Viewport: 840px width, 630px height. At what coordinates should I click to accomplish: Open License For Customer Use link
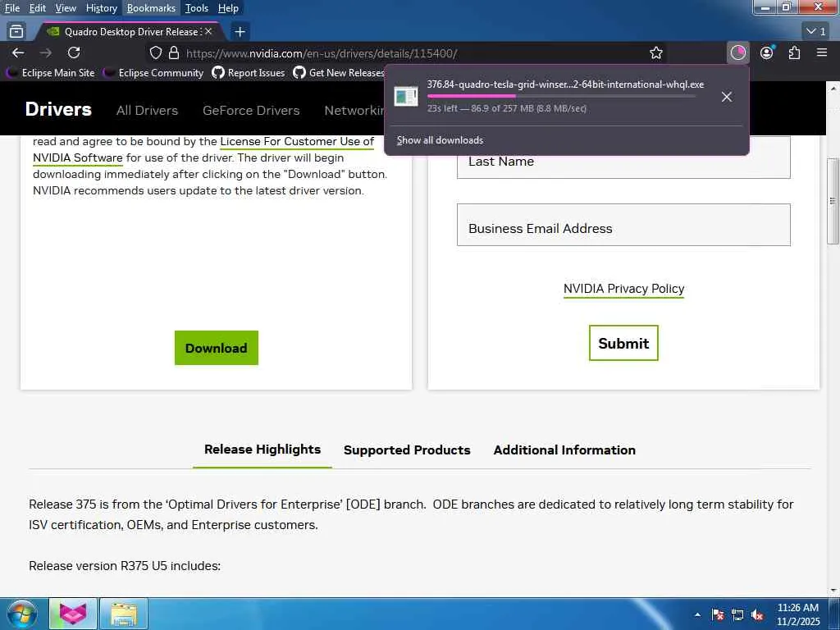297,141
